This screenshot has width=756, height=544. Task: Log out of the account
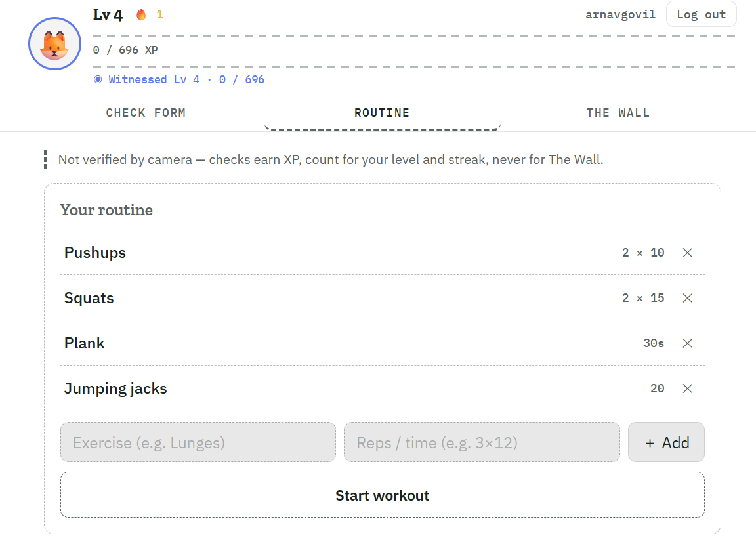click(701, 14)
